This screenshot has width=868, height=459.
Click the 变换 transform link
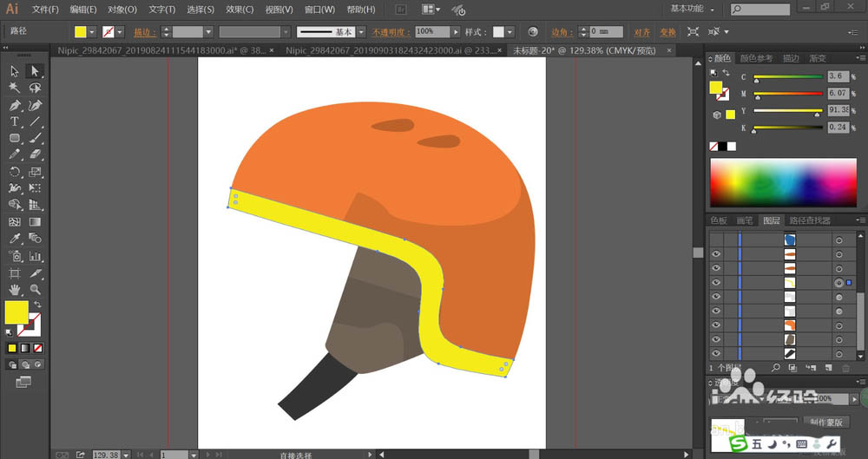point(667,31)
